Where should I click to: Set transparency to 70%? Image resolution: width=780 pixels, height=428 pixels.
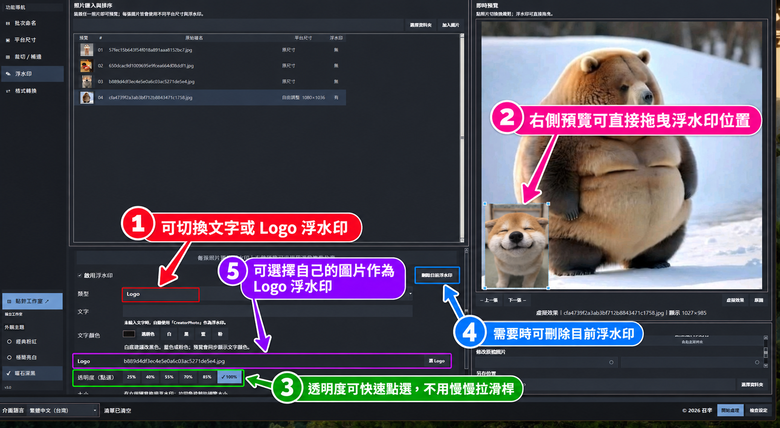(188, 377)
